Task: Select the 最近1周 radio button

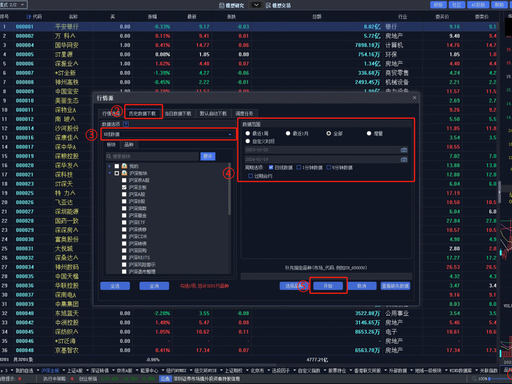Action: (248, 133)
